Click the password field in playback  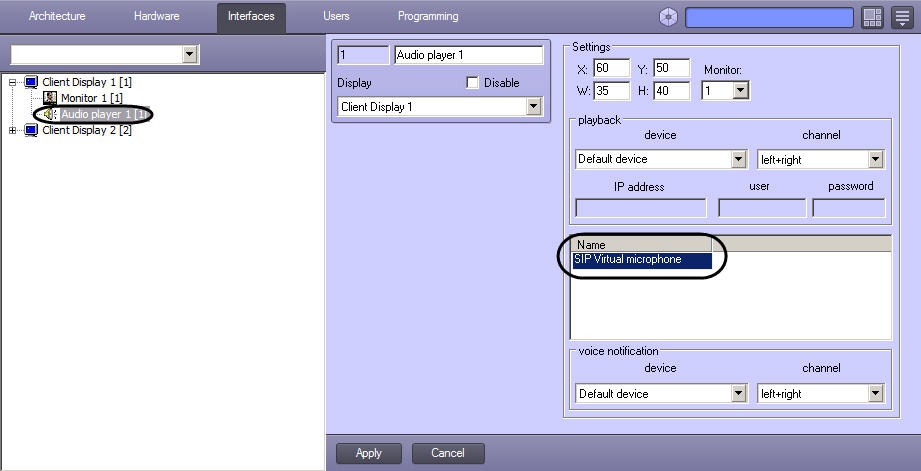click(x=849, y=208)
